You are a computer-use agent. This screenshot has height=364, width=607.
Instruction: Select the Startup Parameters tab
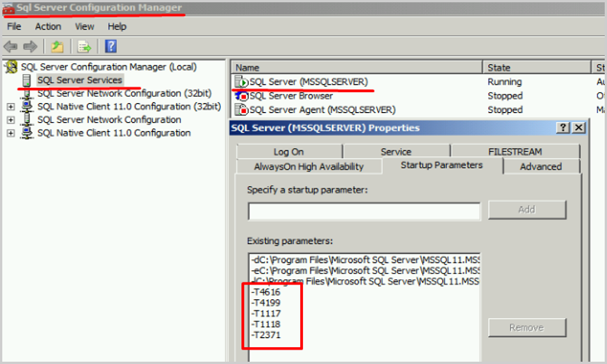pyautogui.click(x=442, y=165)
